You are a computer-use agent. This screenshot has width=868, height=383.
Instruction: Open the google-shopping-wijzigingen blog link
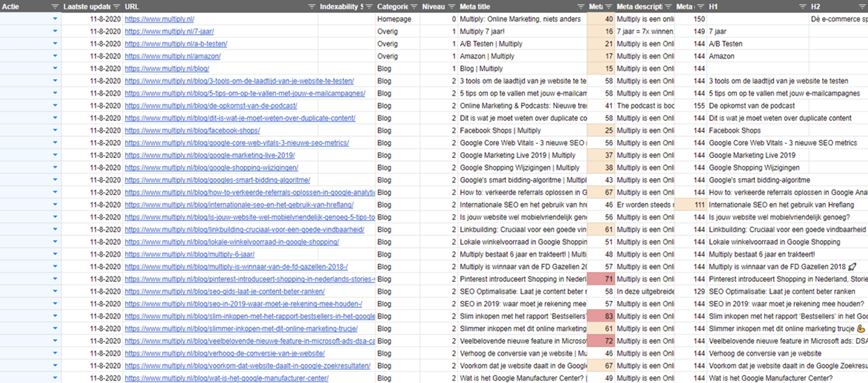point(211,168)
